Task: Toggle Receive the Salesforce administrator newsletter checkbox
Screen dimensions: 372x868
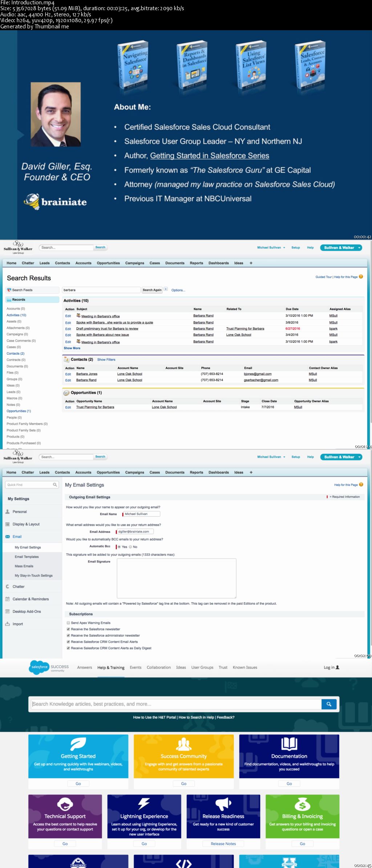Action: tap(68, 635)
